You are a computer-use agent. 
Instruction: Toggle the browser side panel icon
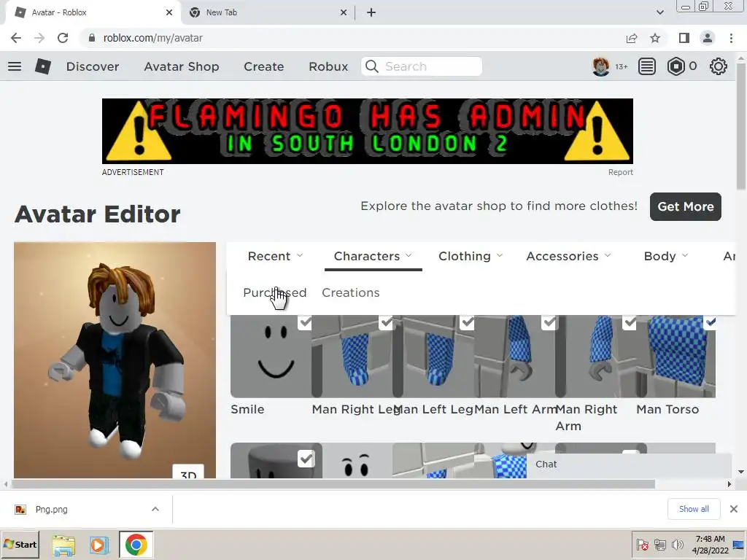[x=684, y=38]
